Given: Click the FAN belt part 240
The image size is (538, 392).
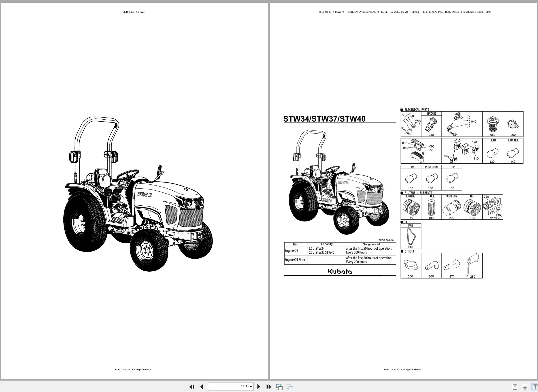Looking at the screenshot, I should 411,236.
